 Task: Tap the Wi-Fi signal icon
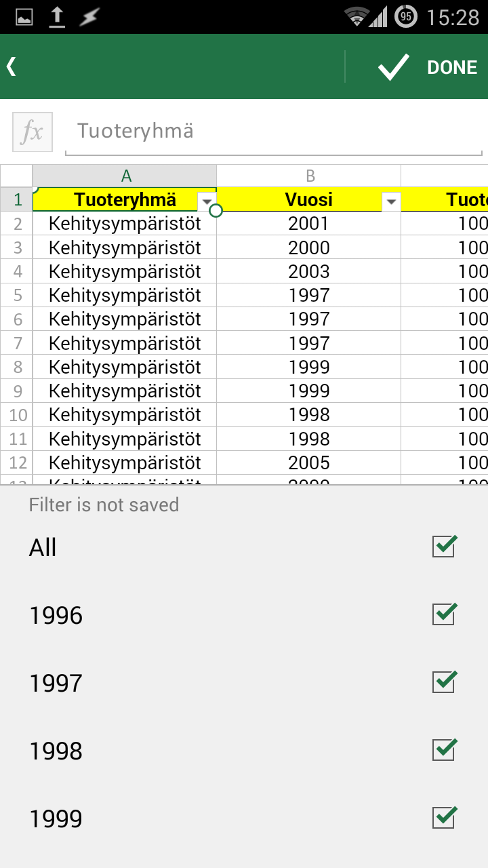355,17
